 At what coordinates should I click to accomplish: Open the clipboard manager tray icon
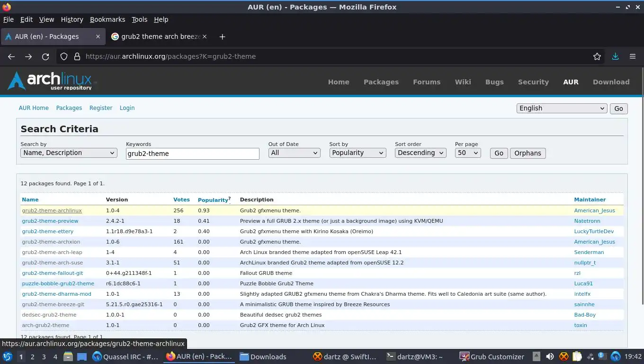point(577,357)
